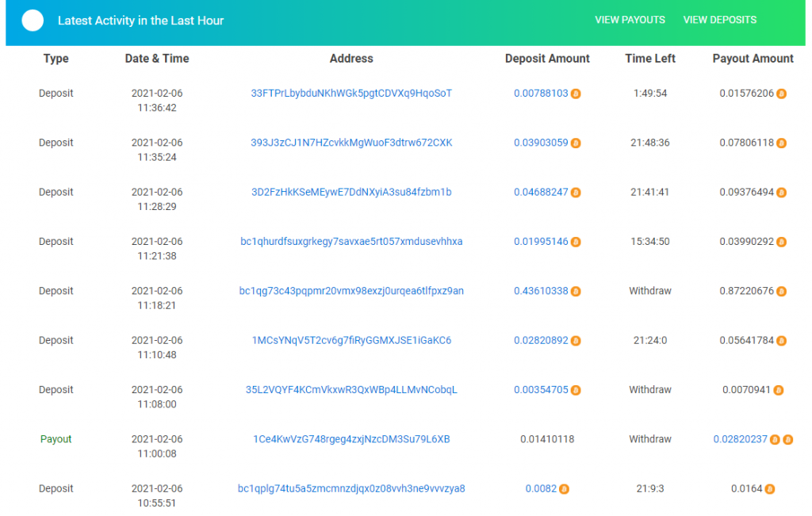This screenshot has height=516, width=812.
Task: Click the bitcoin icon beside deposit 0.01995146
Action: coord(576,242)
